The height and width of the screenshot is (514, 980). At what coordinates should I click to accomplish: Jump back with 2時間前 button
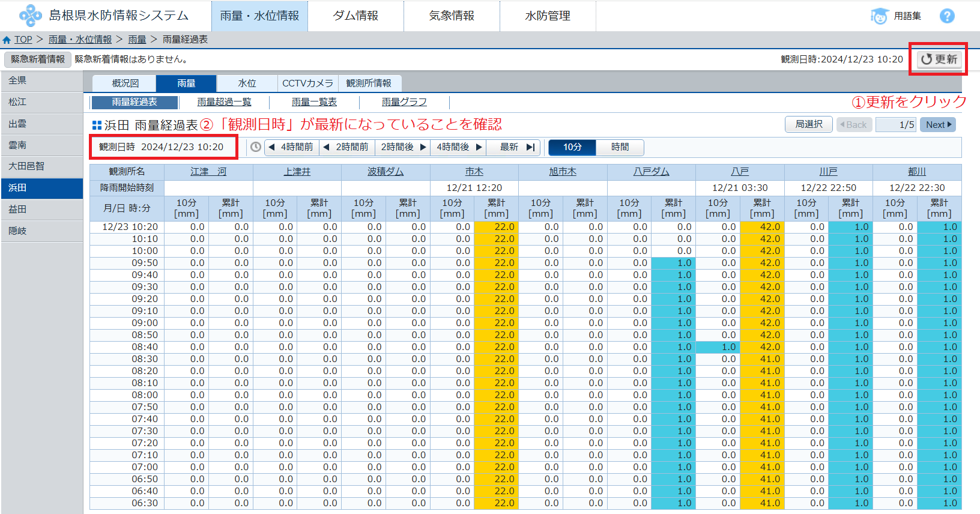coord(346,147)
